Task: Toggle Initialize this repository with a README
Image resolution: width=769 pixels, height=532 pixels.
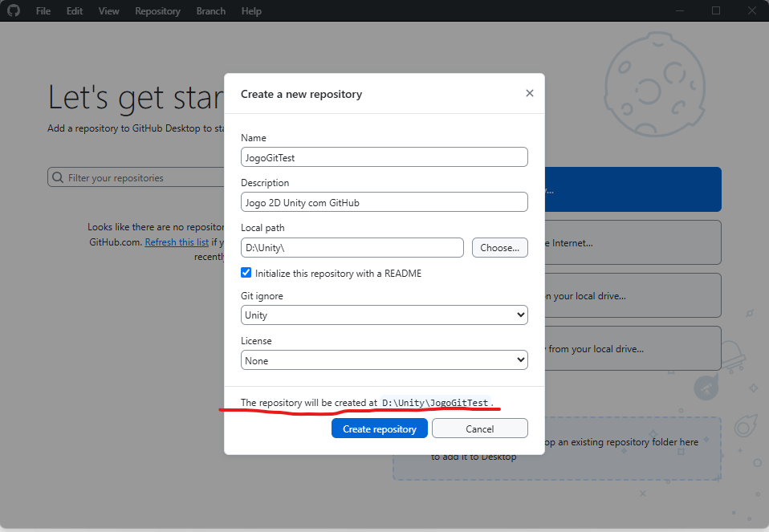Action: (x=246, y=273)
